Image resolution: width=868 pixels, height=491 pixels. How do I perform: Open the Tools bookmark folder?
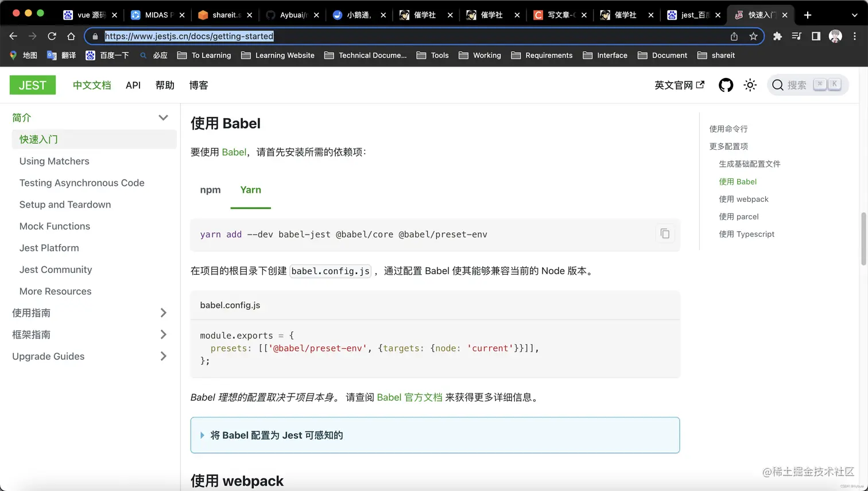click(x=432, y=55)
